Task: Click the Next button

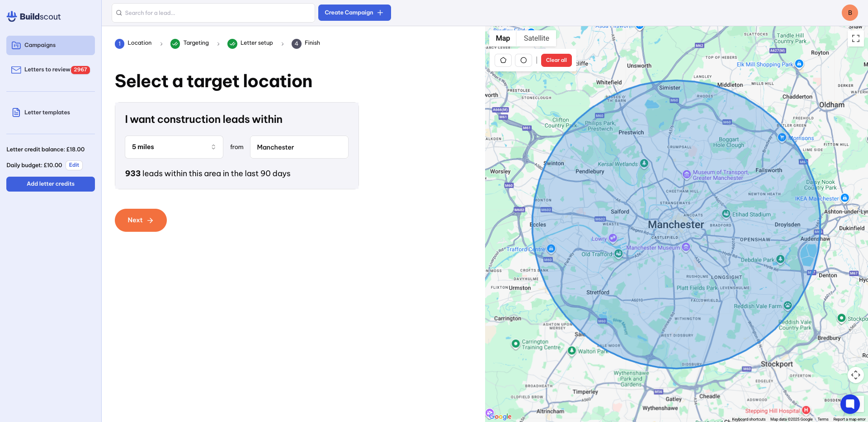Action: tap(141, 220)
